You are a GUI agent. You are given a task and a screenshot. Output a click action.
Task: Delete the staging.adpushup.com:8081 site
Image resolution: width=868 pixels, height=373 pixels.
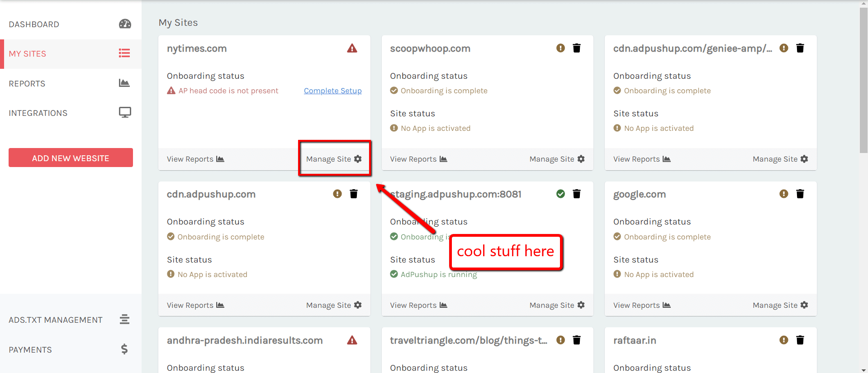point(577,194)
